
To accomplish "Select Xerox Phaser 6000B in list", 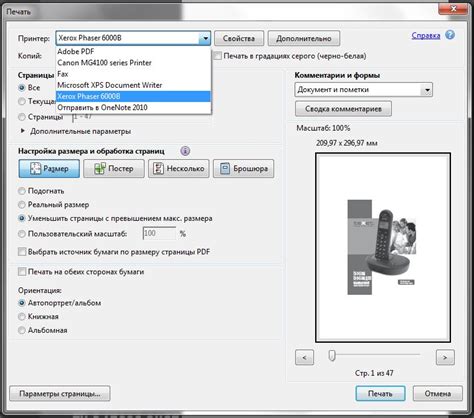I will pyautogui.click(x=133, y=96).
